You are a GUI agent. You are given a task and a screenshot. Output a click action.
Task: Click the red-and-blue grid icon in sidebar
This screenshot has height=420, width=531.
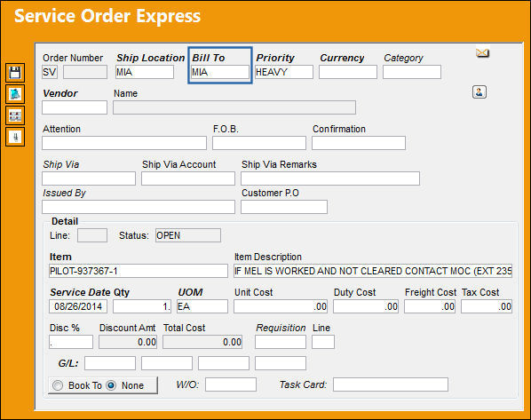coord(15,115)
